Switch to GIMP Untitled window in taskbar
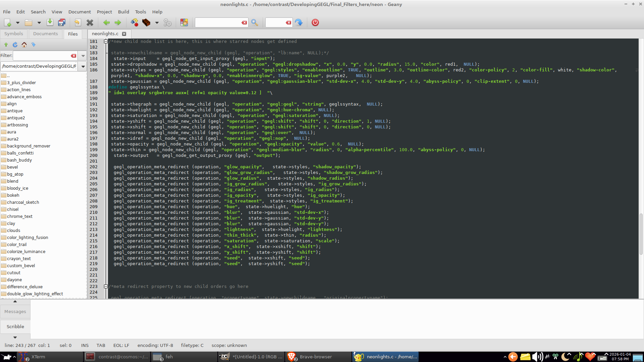The image size is (644, 362). click(251, 357)
